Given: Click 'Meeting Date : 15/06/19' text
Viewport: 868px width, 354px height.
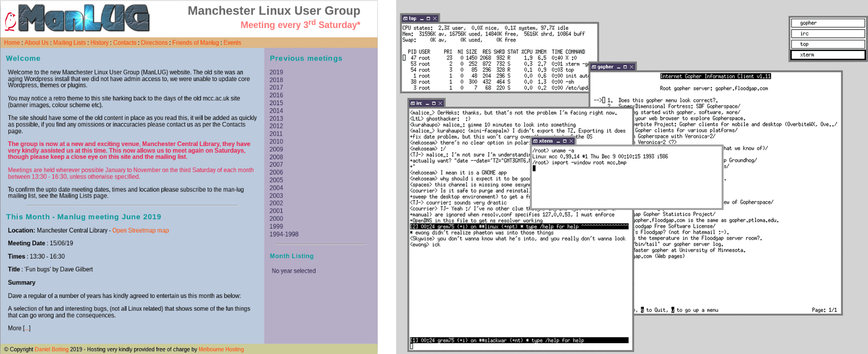Looking at the screenshot, I should (40, 243).
